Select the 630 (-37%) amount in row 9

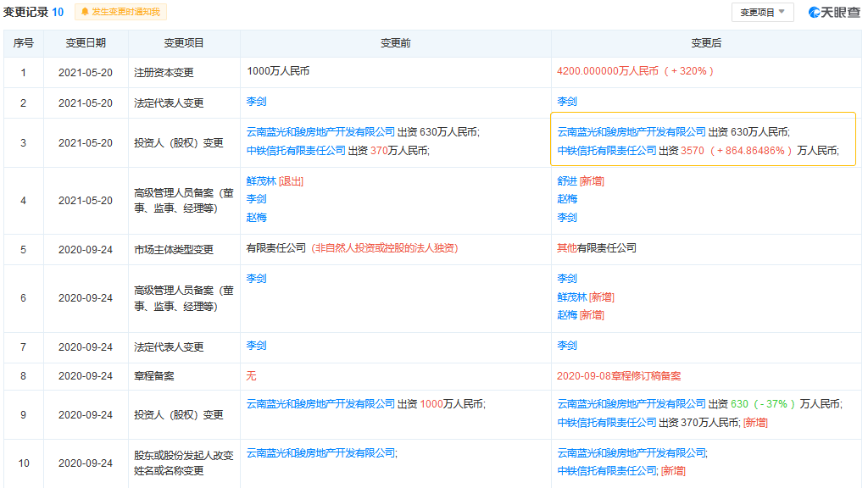763,404
